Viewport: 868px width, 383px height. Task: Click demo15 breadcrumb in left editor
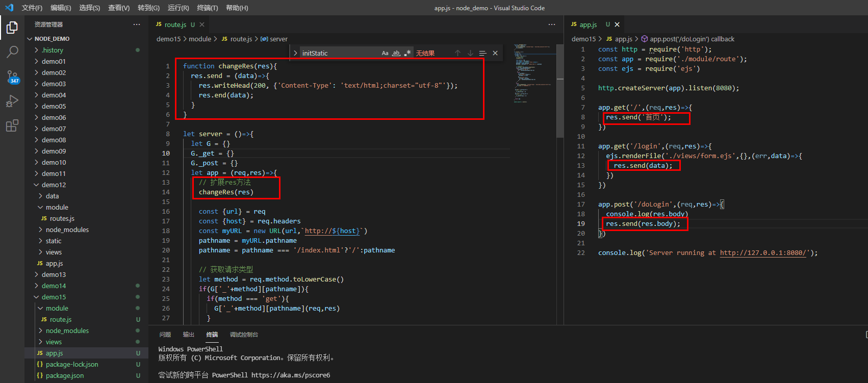(x=168, y=39)
